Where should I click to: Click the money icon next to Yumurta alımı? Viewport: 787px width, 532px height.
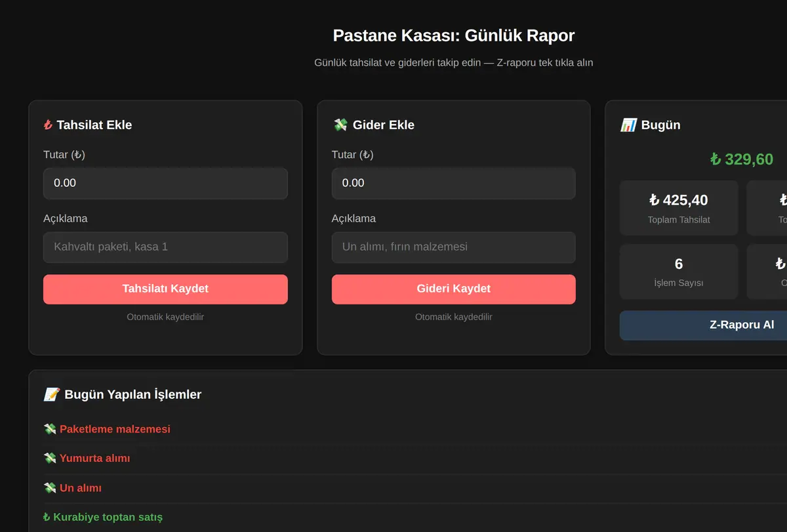tap(50, 459)
